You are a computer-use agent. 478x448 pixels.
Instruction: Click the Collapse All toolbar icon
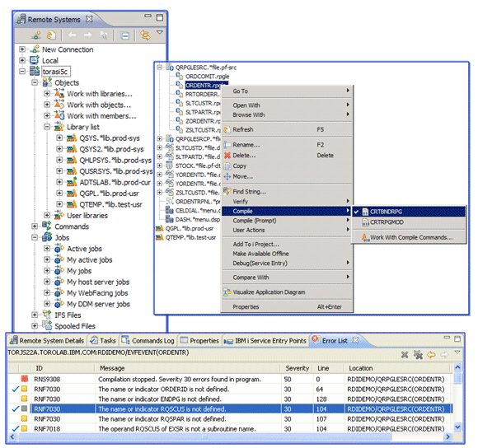point(125,35)
